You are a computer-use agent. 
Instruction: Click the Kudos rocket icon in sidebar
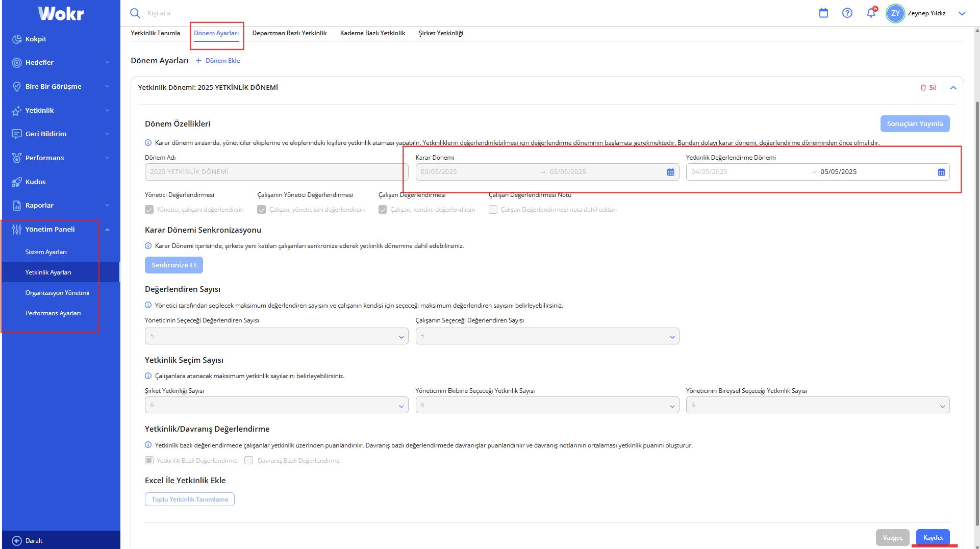click(17, 182)
